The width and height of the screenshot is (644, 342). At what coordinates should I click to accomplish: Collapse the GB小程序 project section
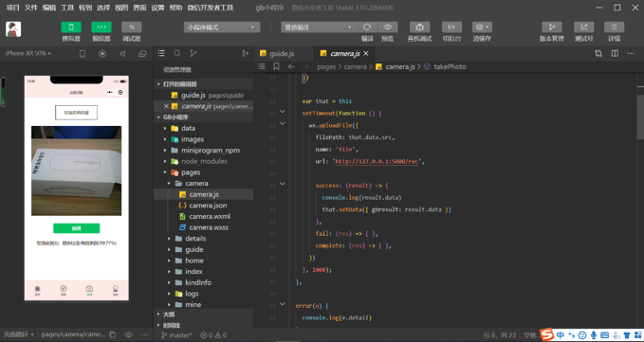point(158,117)
